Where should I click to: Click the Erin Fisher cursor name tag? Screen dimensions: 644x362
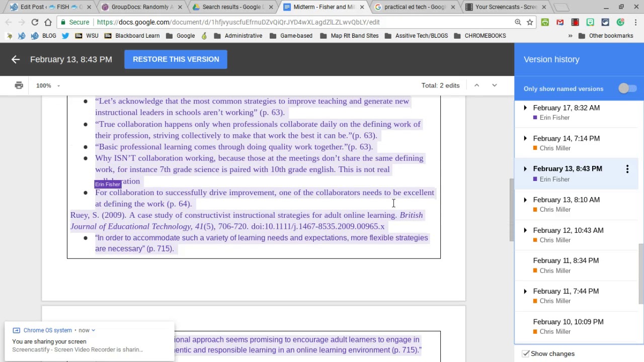pos(108,185)
